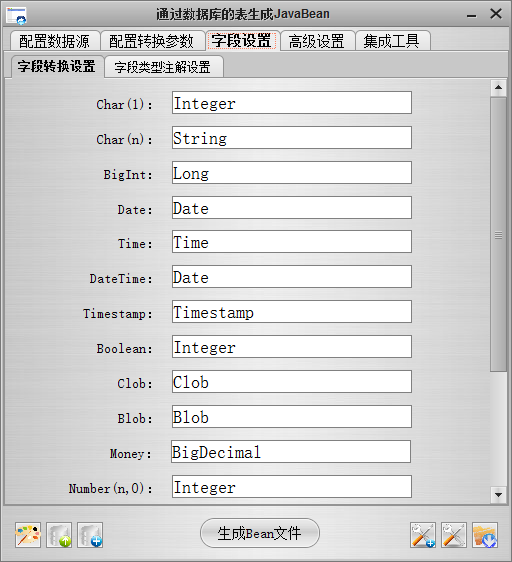Open the color palette theme icon

(28, 535)
